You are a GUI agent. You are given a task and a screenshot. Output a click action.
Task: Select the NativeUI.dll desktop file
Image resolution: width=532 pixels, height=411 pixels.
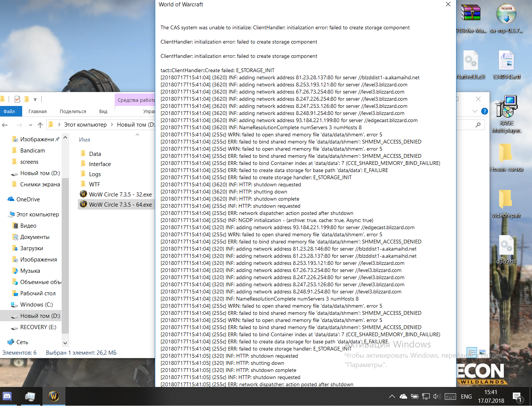pos(470,65)
